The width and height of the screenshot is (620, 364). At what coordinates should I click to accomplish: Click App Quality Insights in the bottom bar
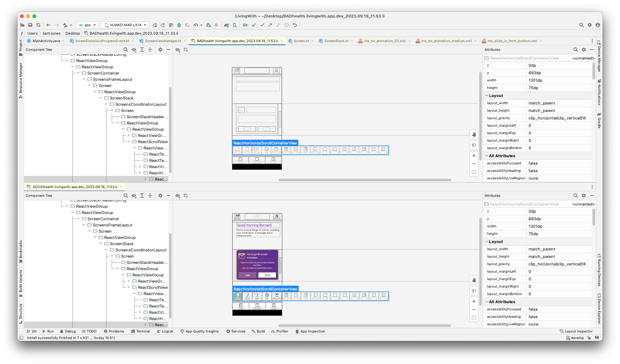point(200,331)
